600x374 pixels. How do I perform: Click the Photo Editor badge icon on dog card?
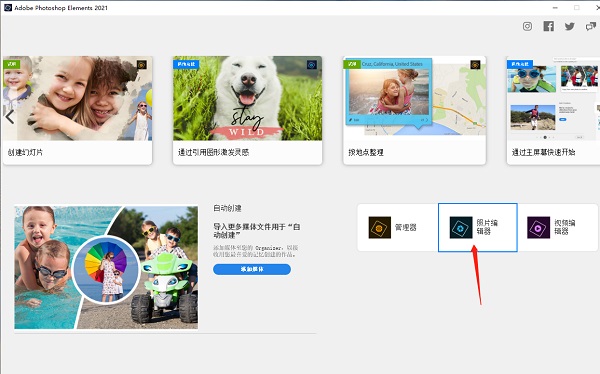[312, 65]
